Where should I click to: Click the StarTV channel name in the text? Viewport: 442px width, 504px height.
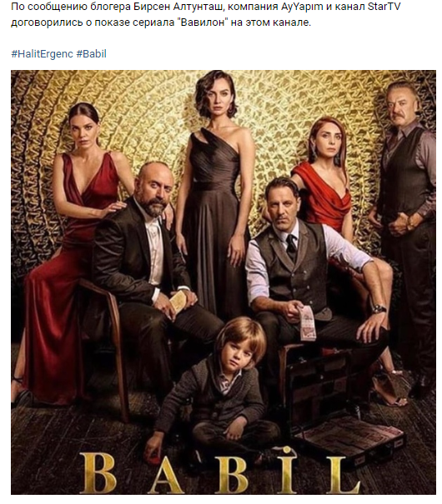(x=384, y=7)
